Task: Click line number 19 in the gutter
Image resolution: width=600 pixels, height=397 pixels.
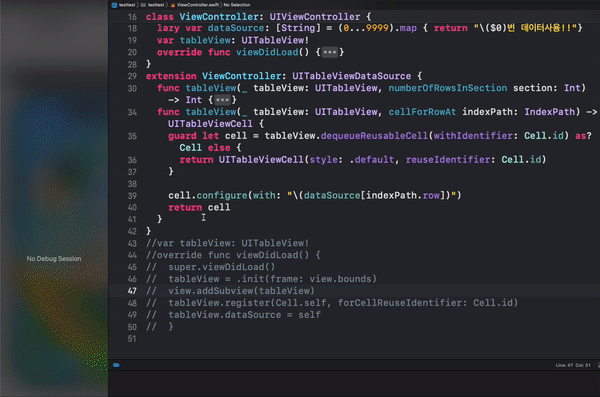Action: (x=132, y=40)
